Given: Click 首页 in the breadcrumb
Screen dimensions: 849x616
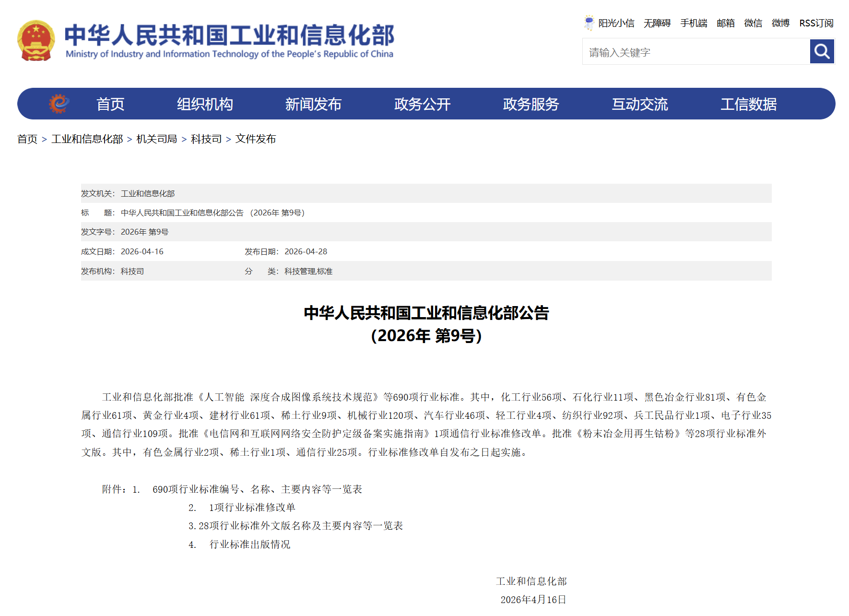Looking at the screenshot, I should (27, 139).
